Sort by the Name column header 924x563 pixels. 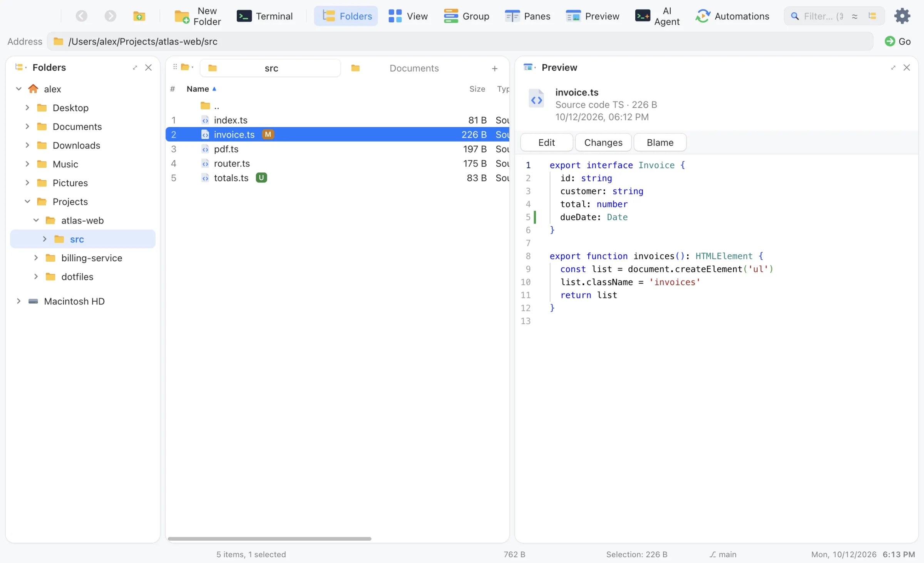click(201, 89)
